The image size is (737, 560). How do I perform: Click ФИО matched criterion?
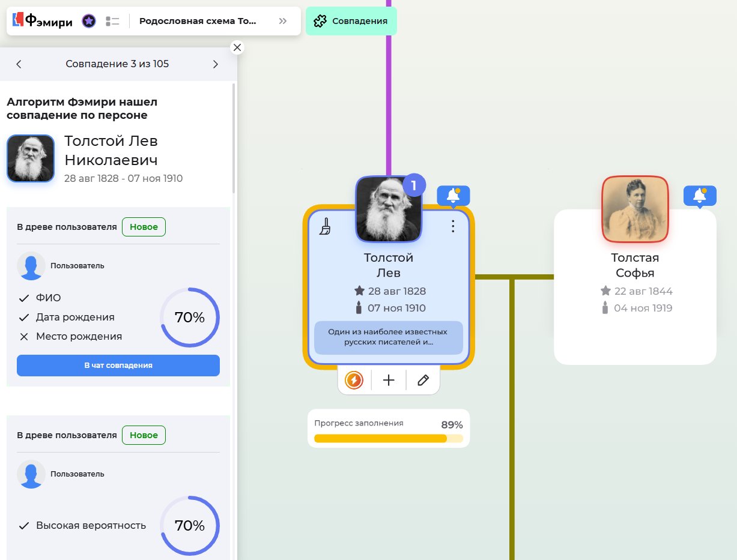point(48,298)
